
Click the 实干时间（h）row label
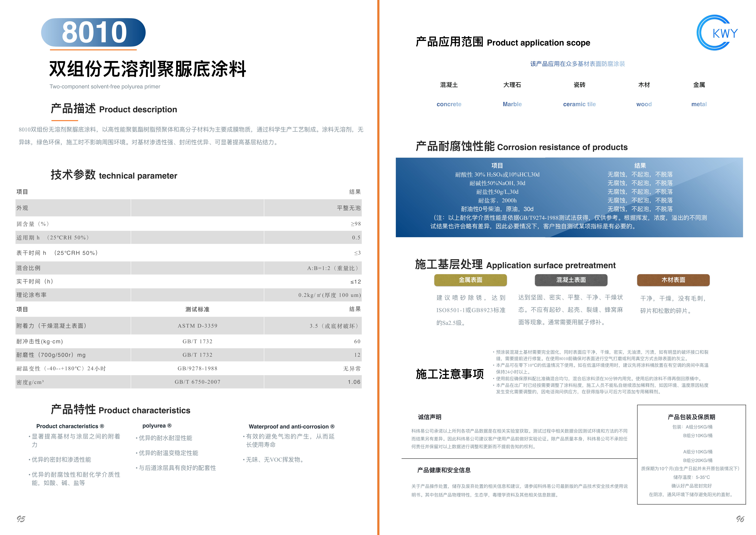(x=35, y=282)
